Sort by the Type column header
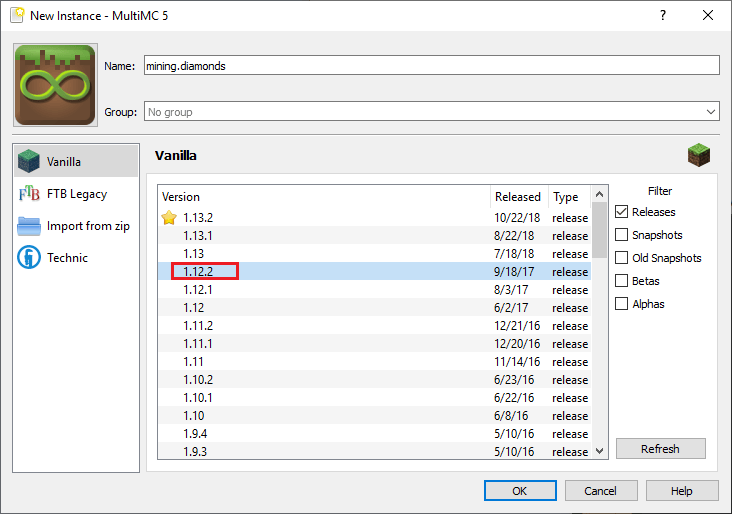The height and width of the screenshot is (514, 732). coord(570,197)
